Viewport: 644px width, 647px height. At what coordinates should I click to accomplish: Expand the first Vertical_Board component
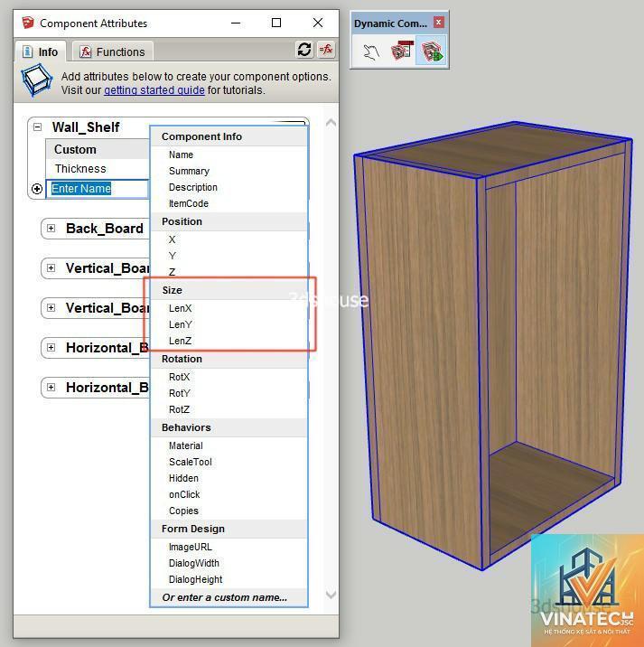[x=51, y=267]
